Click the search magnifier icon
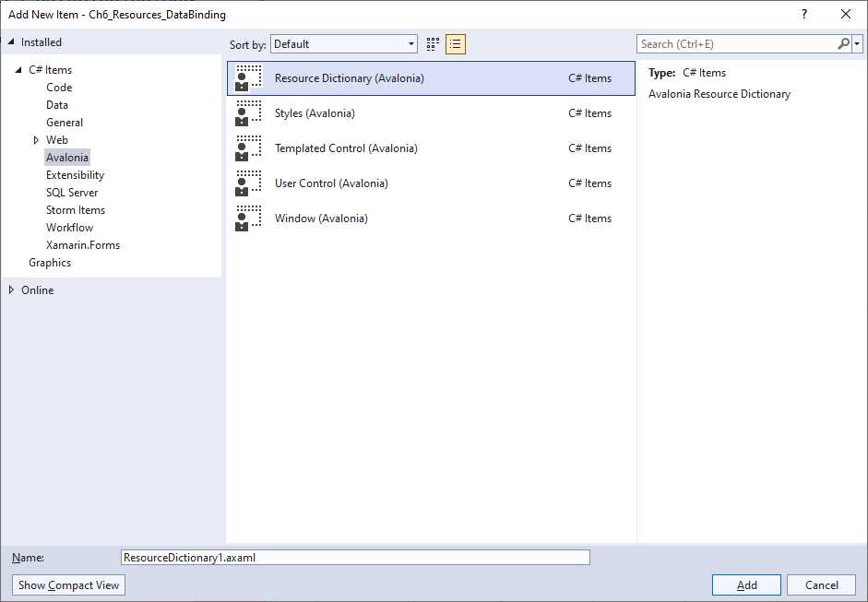This screenshot has width=868, height=602. coord(843,43)
